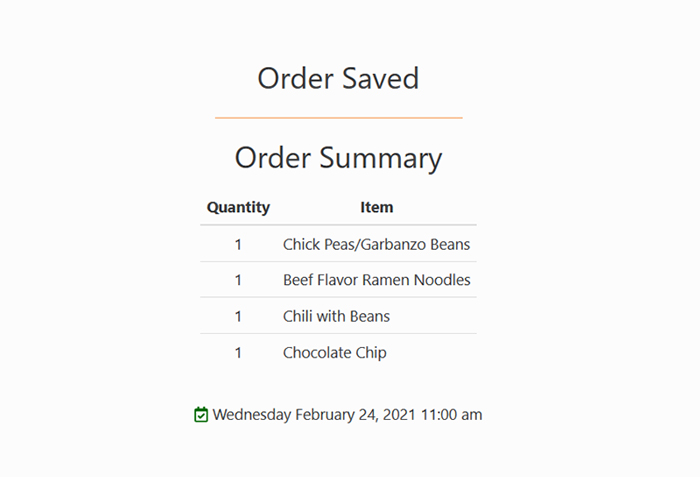
Task: Click the Order Summary heading
Action: pos(338,158)
